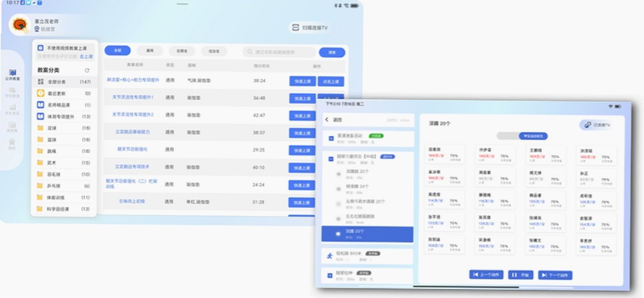This screenshot has height=298, width=644.
Task: Open lesson 引体向上初级
Action: coord(132,201)
